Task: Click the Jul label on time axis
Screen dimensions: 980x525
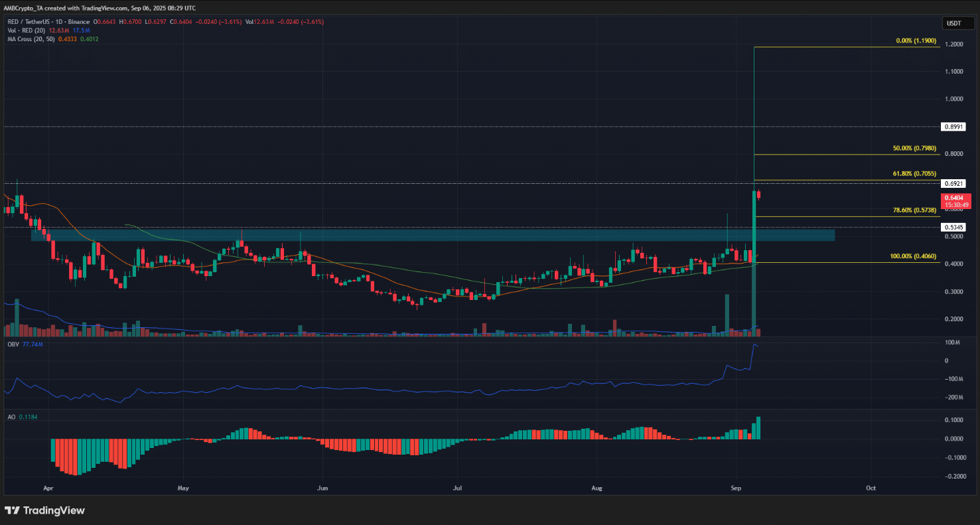Action: (x=458, y=487)
